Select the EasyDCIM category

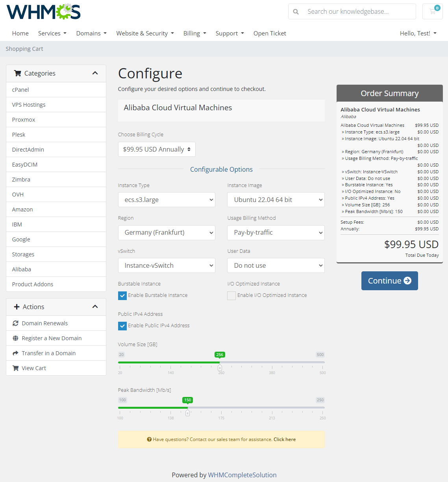56,165
